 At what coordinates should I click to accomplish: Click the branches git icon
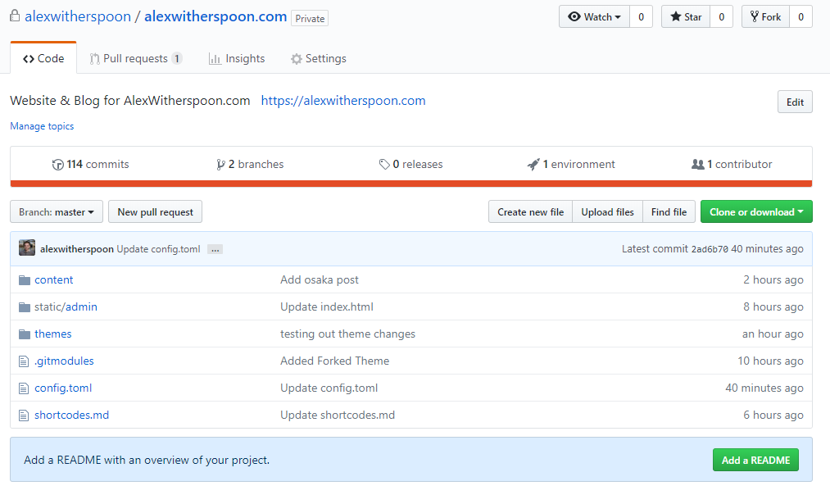[220, 165]
